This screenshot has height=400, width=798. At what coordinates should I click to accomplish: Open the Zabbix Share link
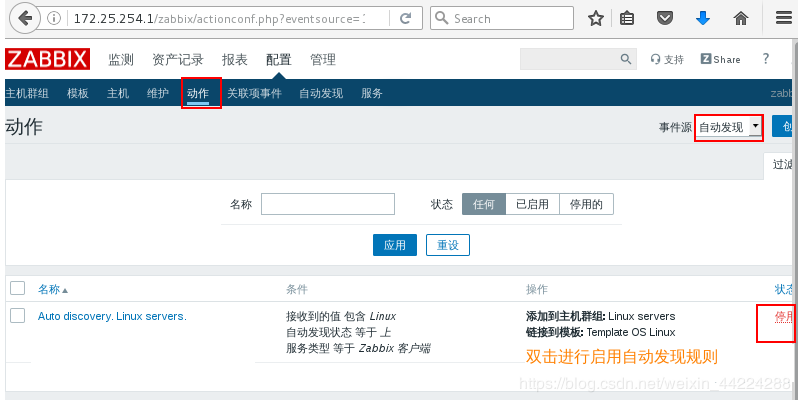721,59
